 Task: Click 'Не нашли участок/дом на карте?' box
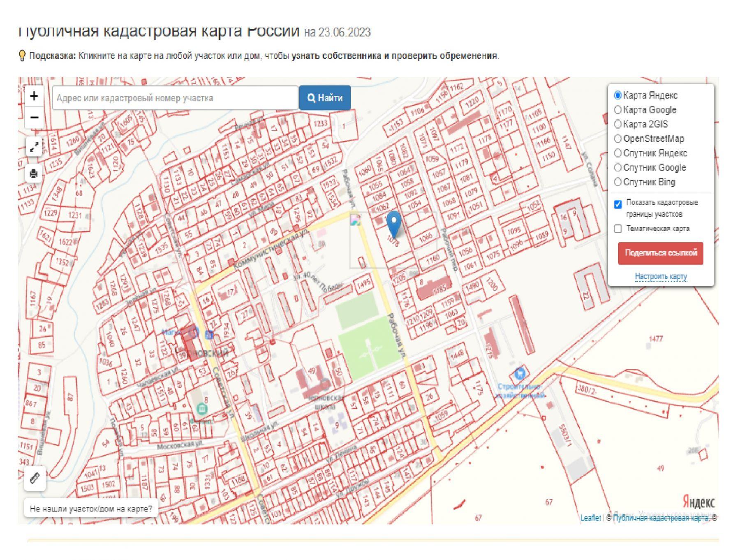click(91, 509)
